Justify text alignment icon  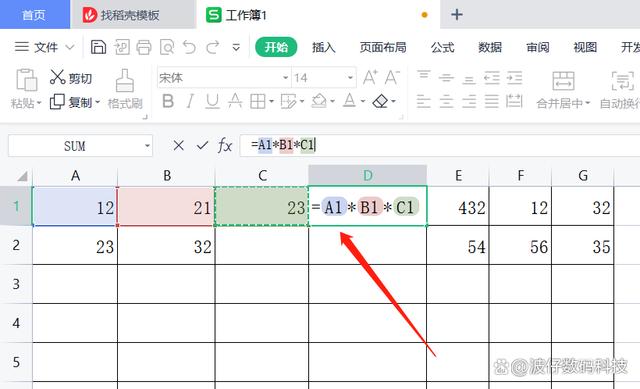pos(491,101)
